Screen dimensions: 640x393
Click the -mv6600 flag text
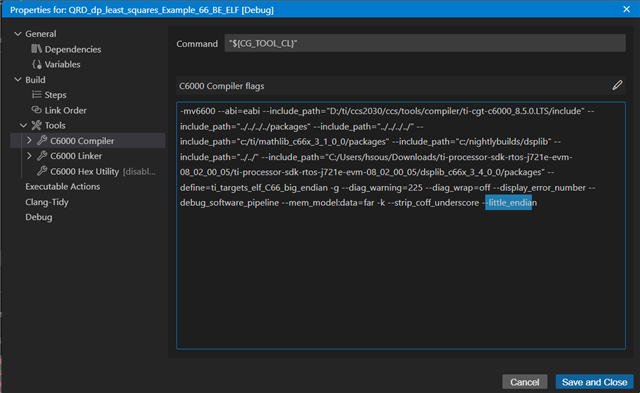pos(198,111)
